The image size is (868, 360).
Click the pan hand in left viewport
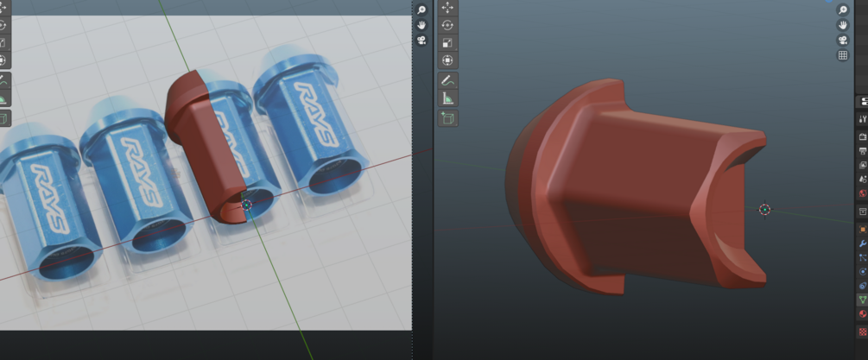421,25
